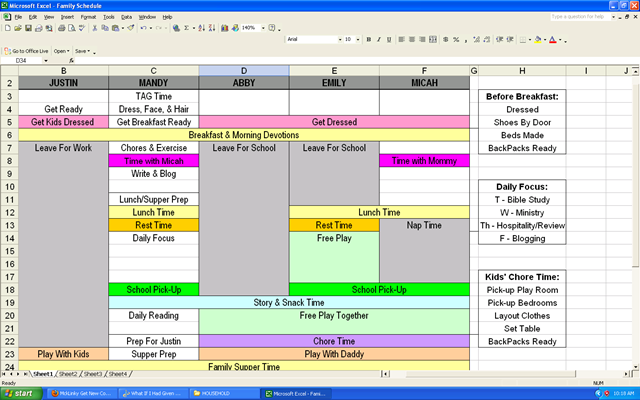Click the yellow Fill Color button

[538, 40]
